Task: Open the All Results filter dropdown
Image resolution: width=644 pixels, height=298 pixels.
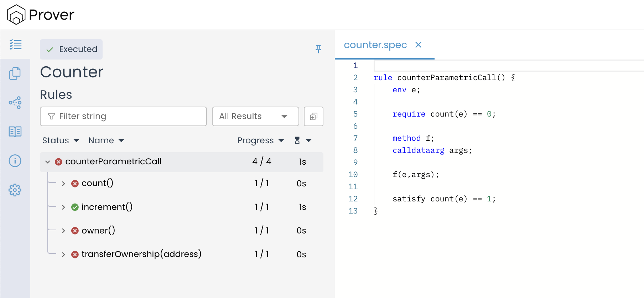Action: (255, 117)
